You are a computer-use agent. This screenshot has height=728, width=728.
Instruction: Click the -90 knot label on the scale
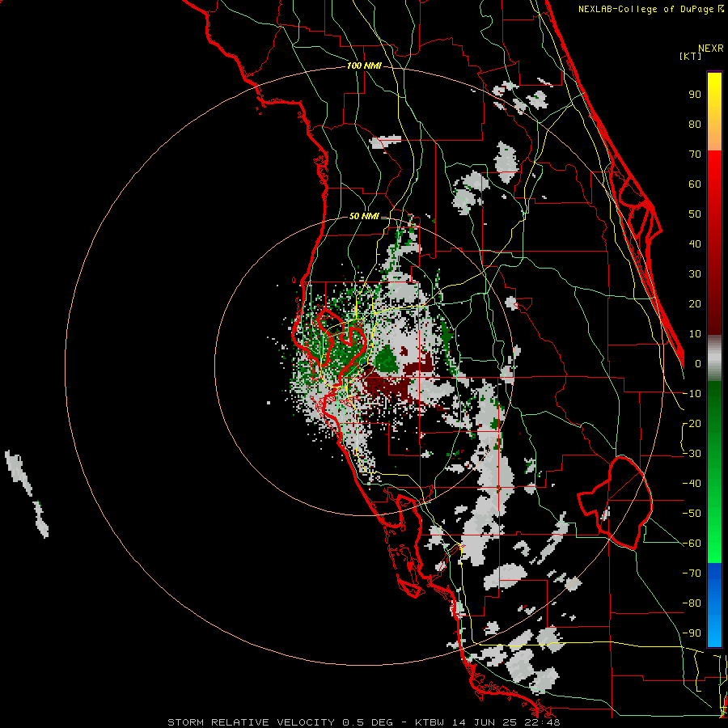[x=692, y=633]
